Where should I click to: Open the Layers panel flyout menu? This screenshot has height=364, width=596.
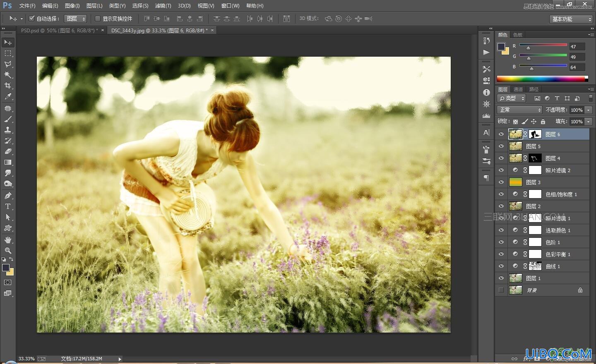pyautogui.click(x=591, y=89)
